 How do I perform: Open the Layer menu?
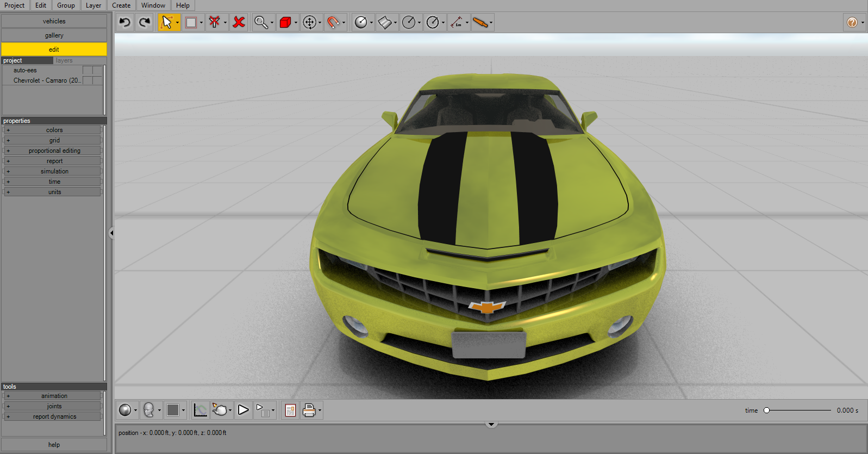tap(93, 5)
